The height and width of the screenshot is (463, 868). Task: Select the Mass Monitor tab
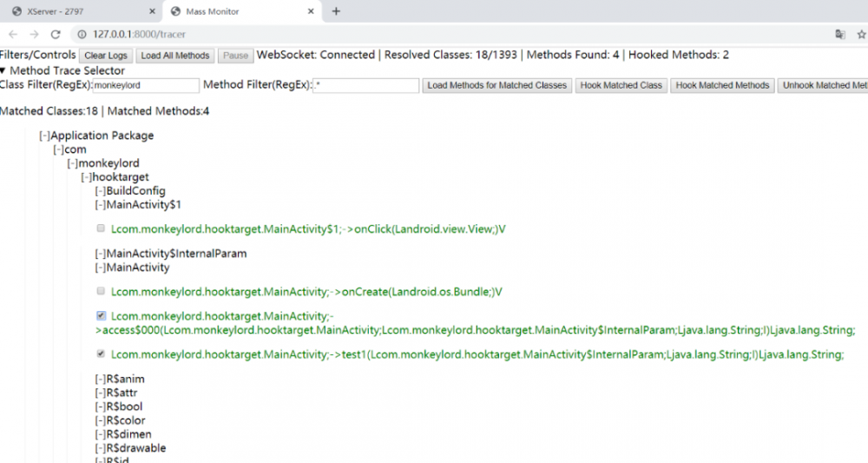click(x=242, y=11)
